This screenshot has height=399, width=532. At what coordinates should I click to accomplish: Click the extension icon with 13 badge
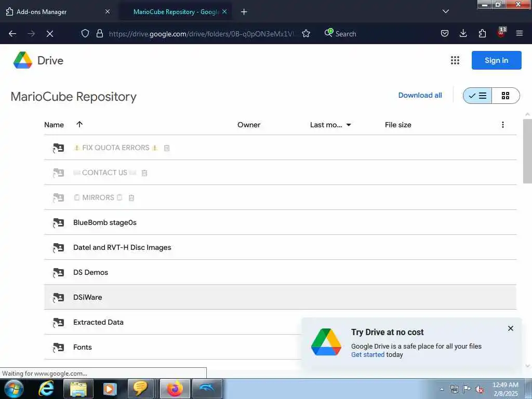tap(501, 33)
